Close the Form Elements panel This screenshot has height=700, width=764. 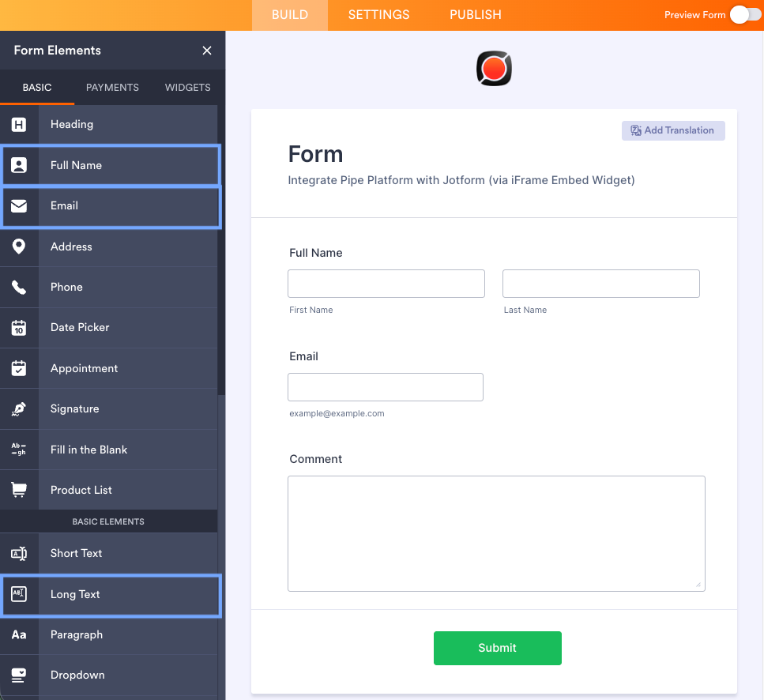[x=207, y=51]
